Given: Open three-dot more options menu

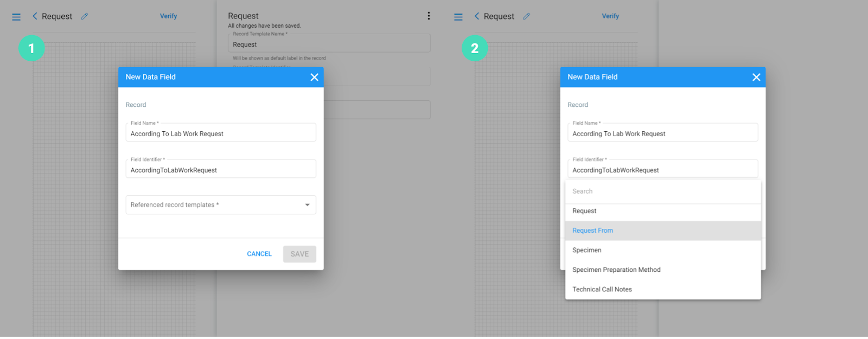Looking at the screenshot, I should click(x=429, y=16).
